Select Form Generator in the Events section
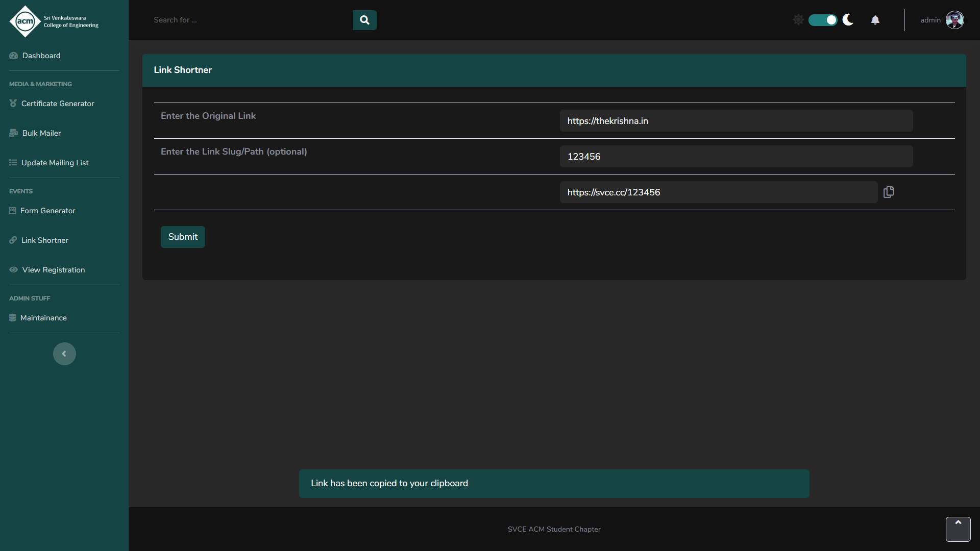This screenshot has width=980, height=551. coord(47,211)
